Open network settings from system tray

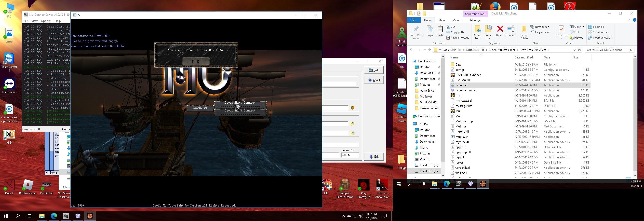(x=355, y=216)
